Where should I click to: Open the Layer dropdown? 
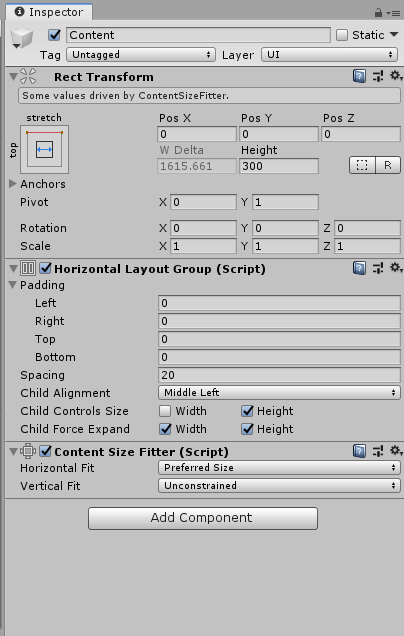click(x=329, y=54)
